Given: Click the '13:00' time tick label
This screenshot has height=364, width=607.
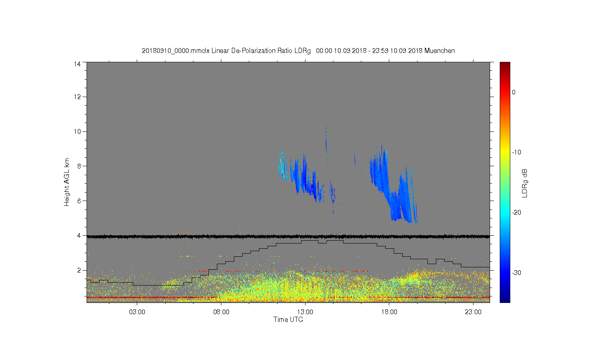Looking at the screenshot, I should [x=305, y=312].
